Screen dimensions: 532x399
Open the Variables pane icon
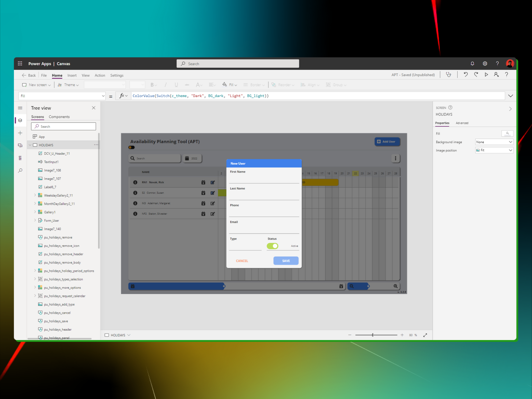point(20,158)
